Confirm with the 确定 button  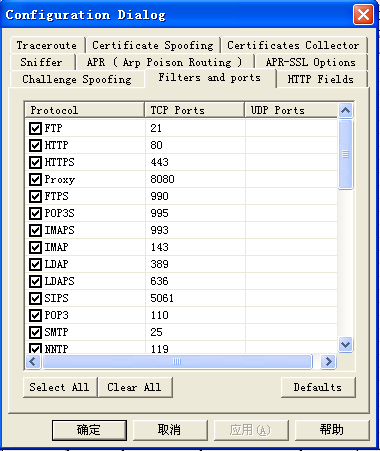[x=89, y=430]
